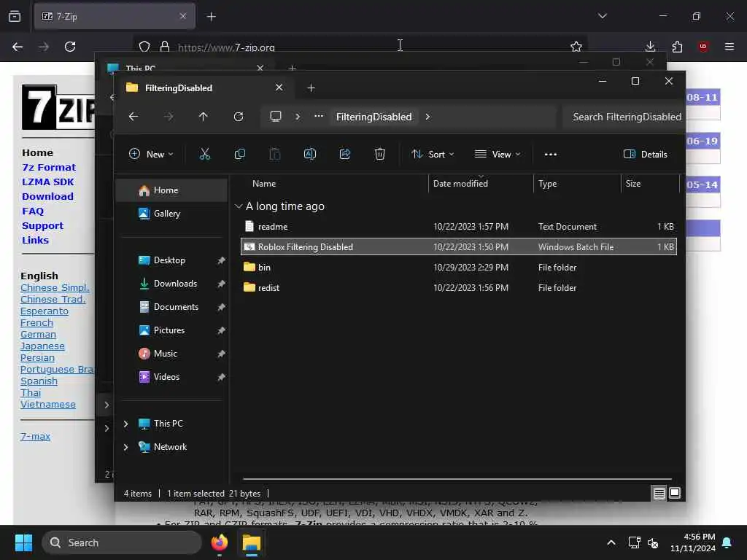Click chevron after PC icon in address bar
This screenshot has width=747, height=560.
click(x=298, y=117)
